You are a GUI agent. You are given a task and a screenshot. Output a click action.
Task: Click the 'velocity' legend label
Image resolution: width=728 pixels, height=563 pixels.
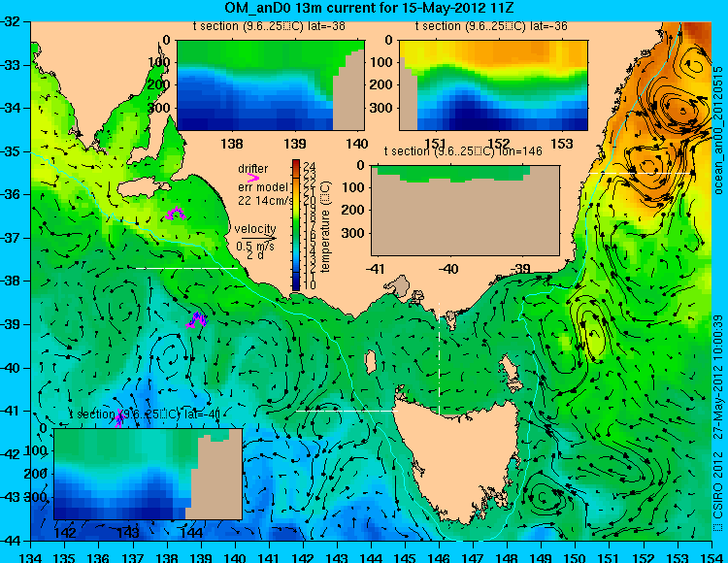255,229
